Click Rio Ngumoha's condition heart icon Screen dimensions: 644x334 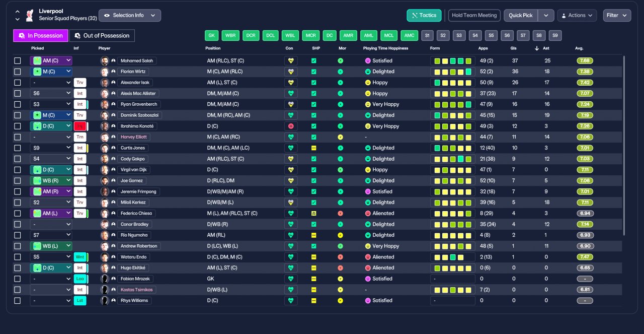coord(291,235)
